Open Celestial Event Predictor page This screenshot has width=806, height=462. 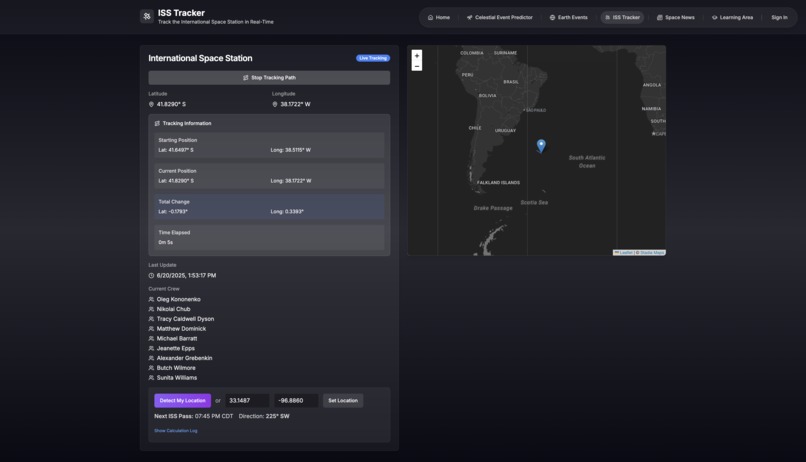[500, 17]
